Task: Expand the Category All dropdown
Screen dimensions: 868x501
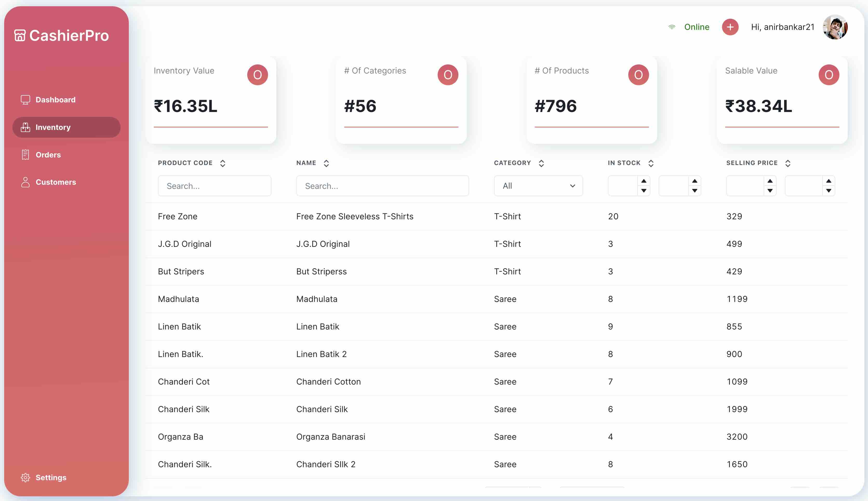Action: (538, 186)
